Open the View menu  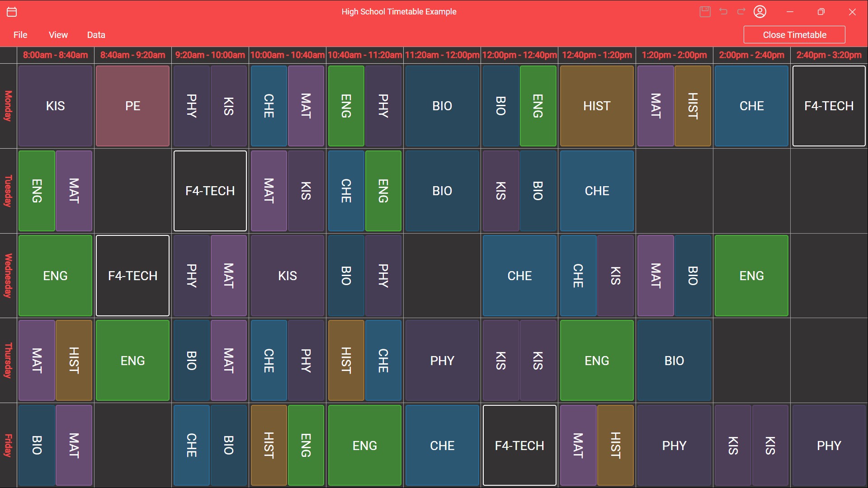(58, 35)
